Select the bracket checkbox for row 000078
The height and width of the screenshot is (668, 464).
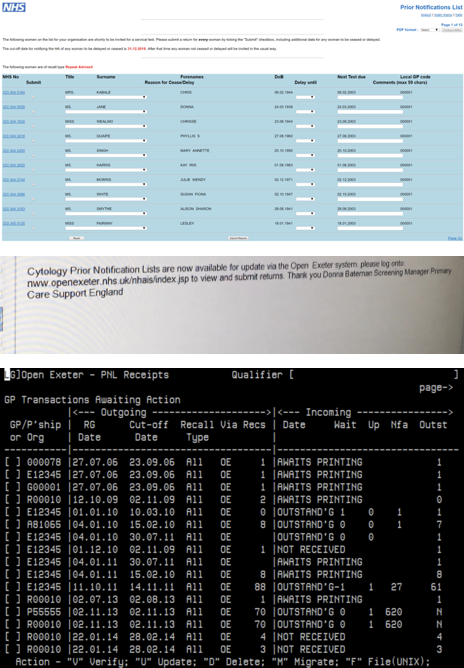pos(12,462)
